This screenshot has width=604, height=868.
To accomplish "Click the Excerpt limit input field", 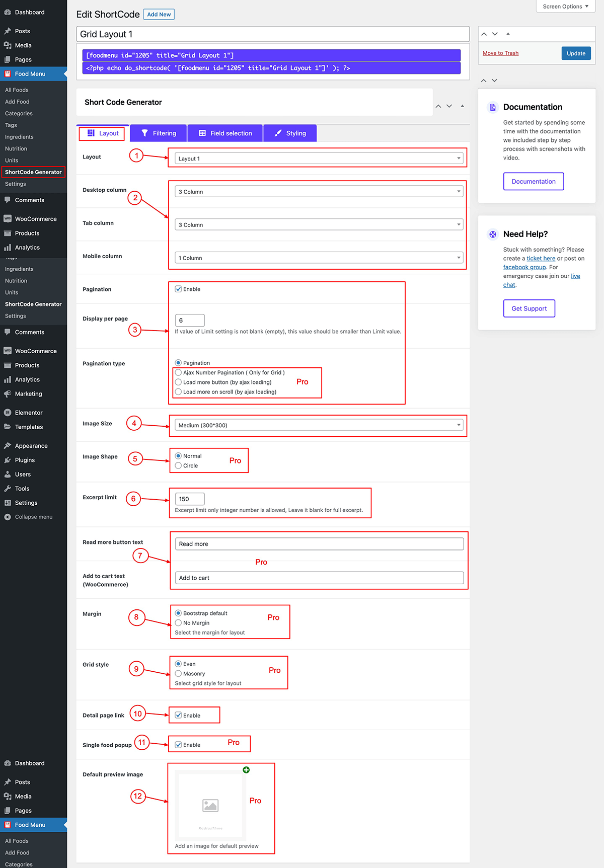I will coord(190,499).
